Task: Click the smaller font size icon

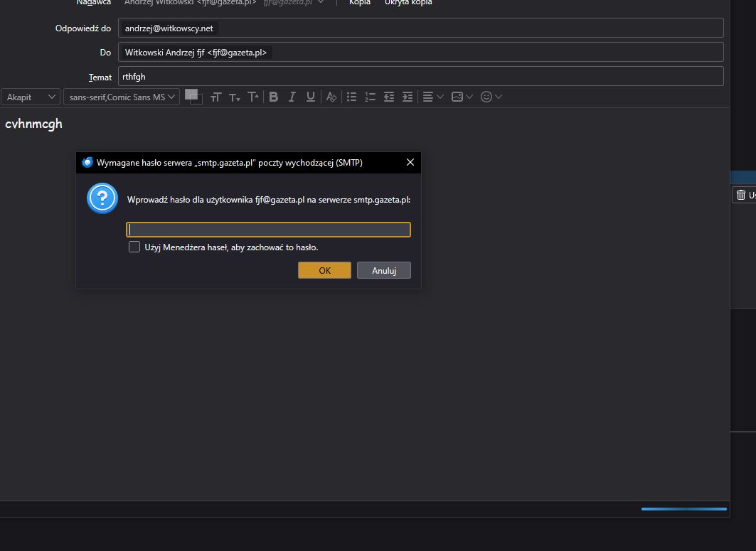Action: click(234, 97)
